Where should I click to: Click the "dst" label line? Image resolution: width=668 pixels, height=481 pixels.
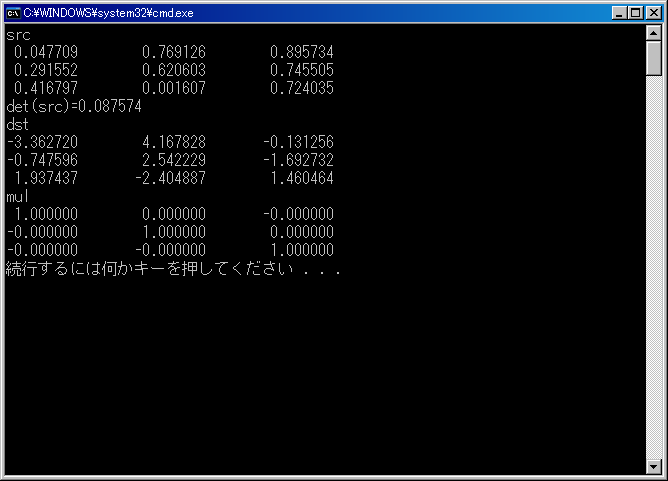[x=18, y=124]
